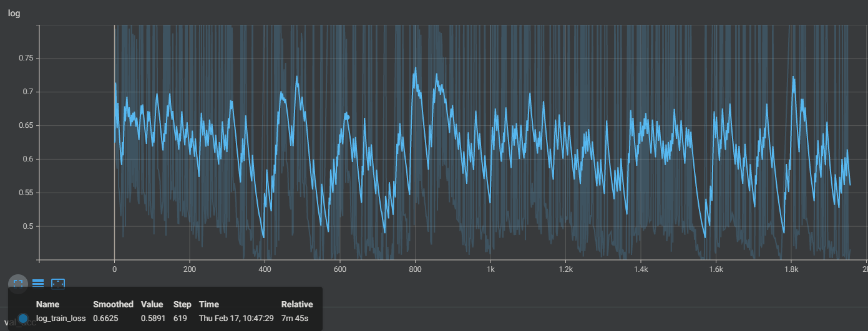Click log_train_loss color swatch in tooltip

pos(24,319)
